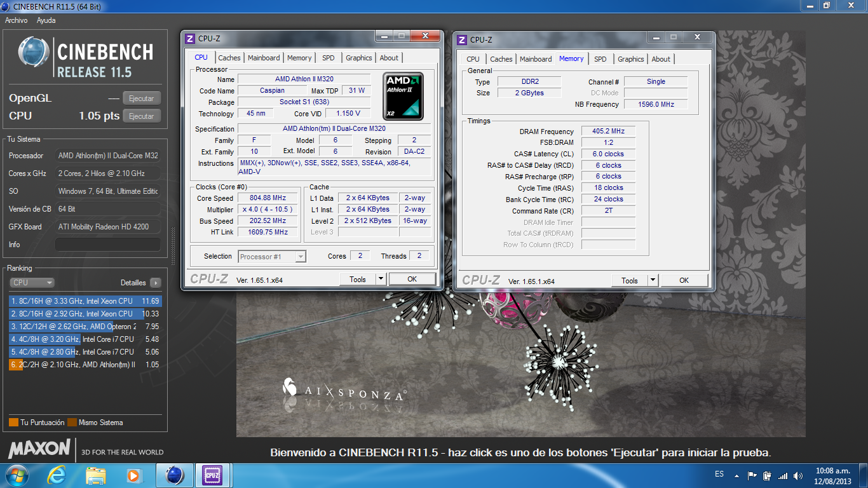Click the AMD Athlon II processor logo
868x488 pixels.
point(403,97)
